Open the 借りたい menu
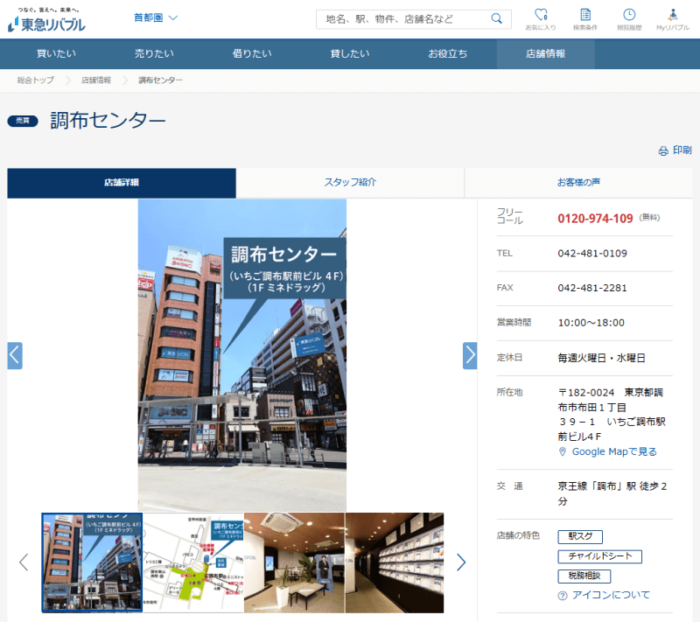This screenshot has width=700, height=622. 252,54
